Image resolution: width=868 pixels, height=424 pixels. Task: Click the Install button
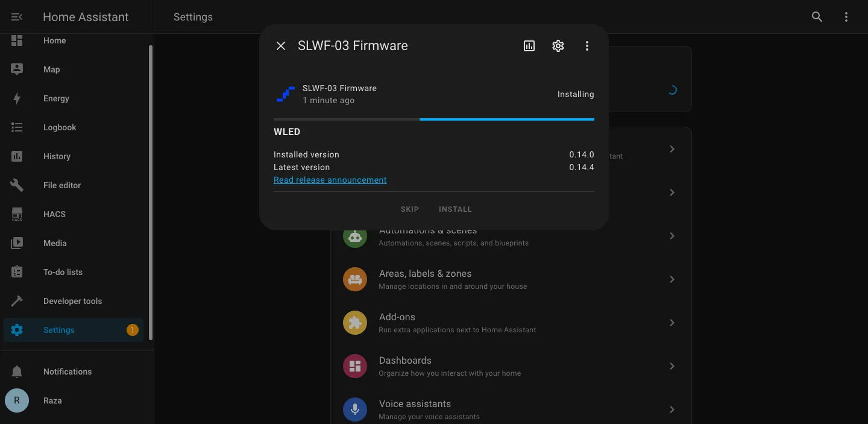point(455,209)
